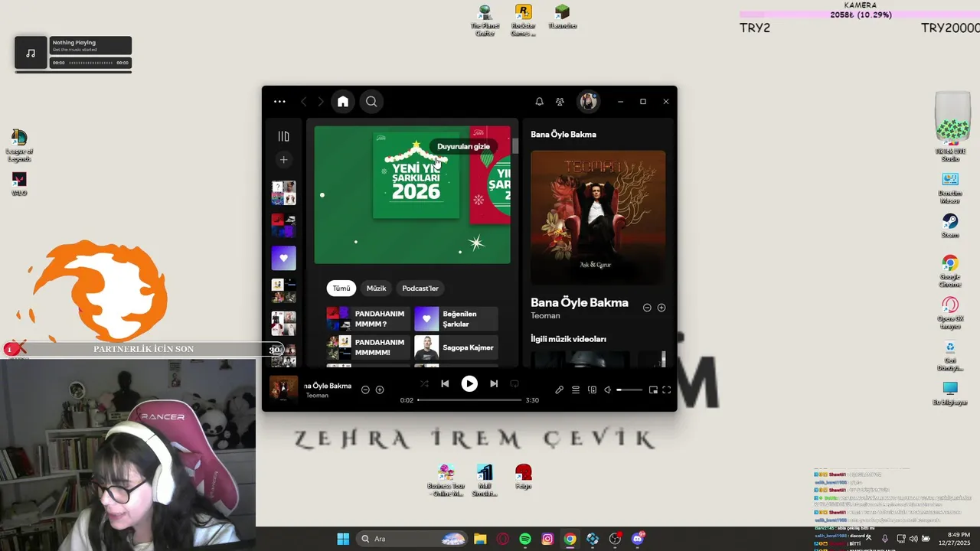Click the Nothing Playing media widget

coord(73,53)
